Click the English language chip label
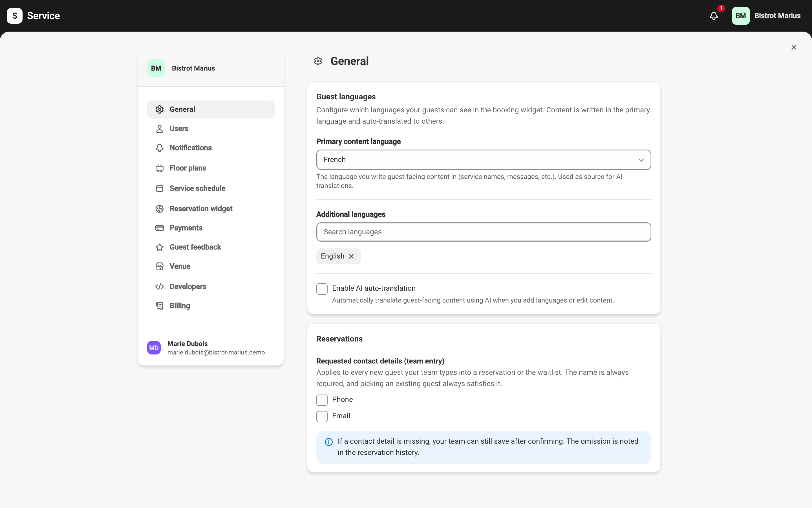This screenshot has width=812, height=508. tap(332, 256)
